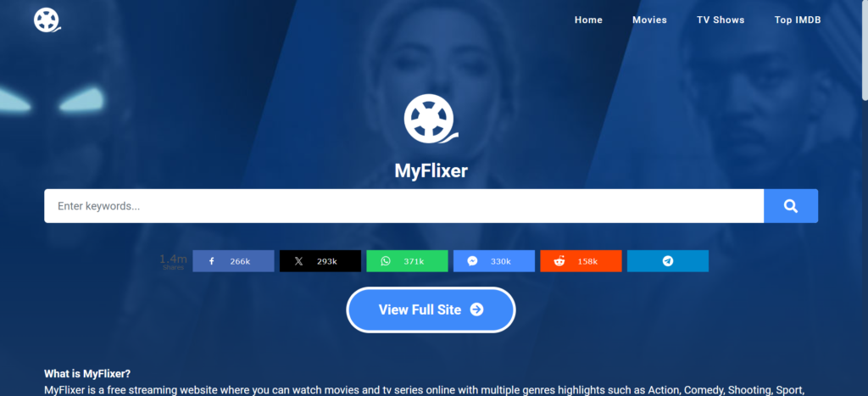Select the MyFlixer title text

431,170
